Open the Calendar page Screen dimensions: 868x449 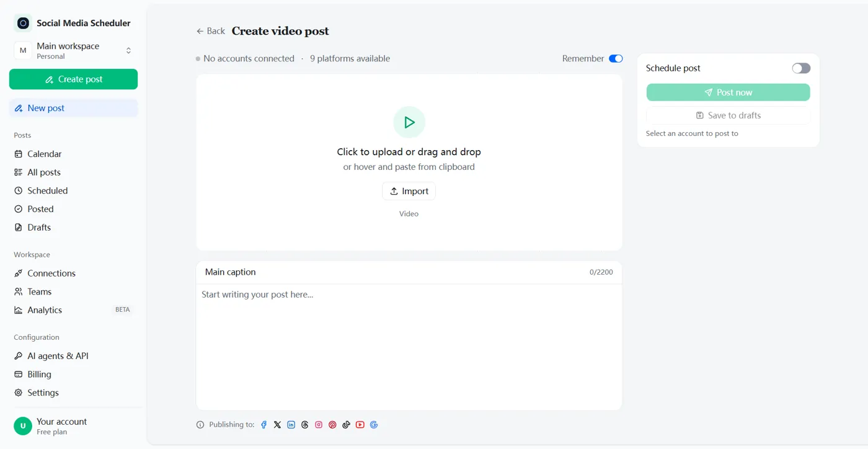pos(73,154)
